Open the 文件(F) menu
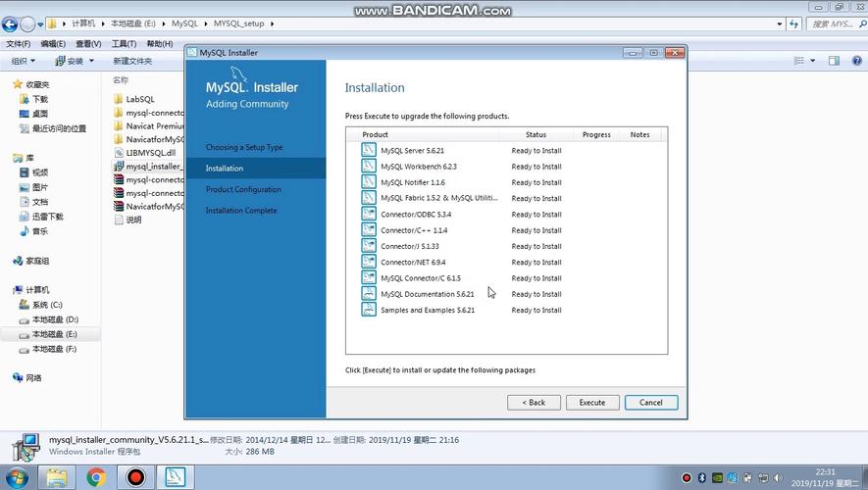Screen dimensions: 868x490 [x=19, y=44]
